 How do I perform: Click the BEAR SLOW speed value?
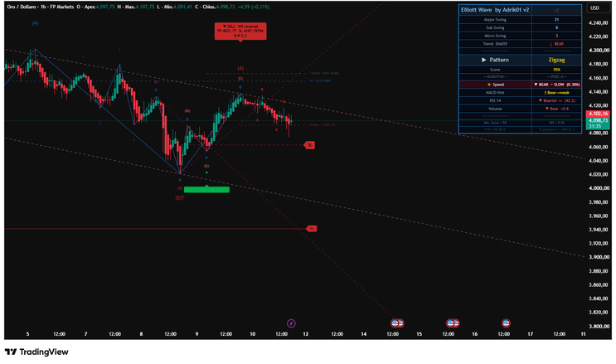556,85
